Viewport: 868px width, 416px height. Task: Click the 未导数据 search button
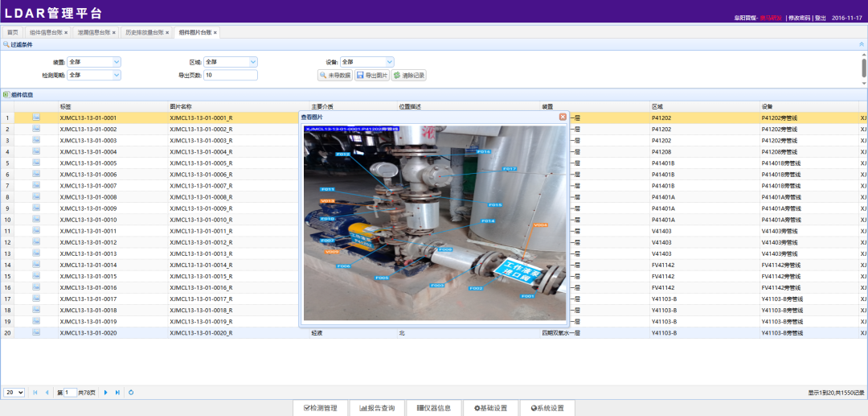coord(335,76)
